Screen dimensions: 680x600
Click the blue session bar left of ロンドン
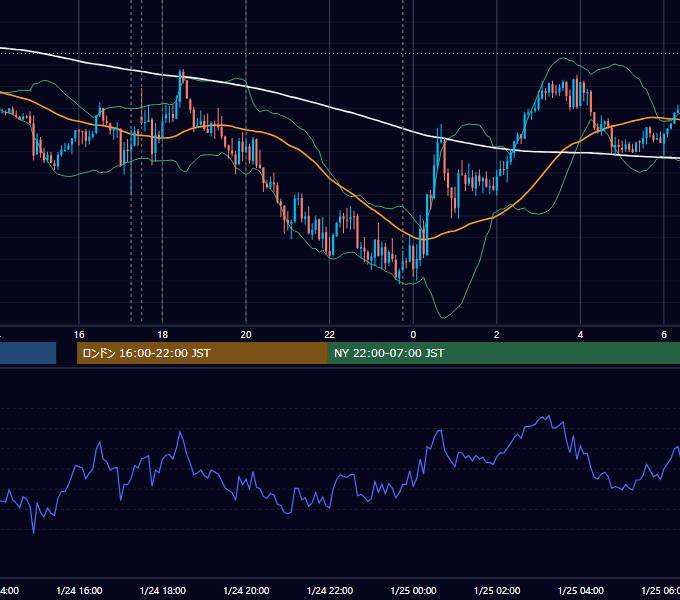28,353
